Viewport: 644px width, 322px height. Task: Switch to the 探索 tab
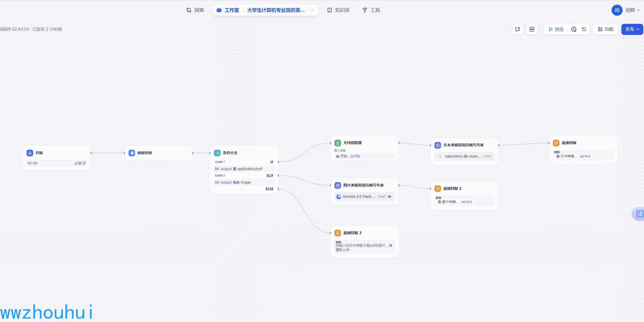pos(195,10)
